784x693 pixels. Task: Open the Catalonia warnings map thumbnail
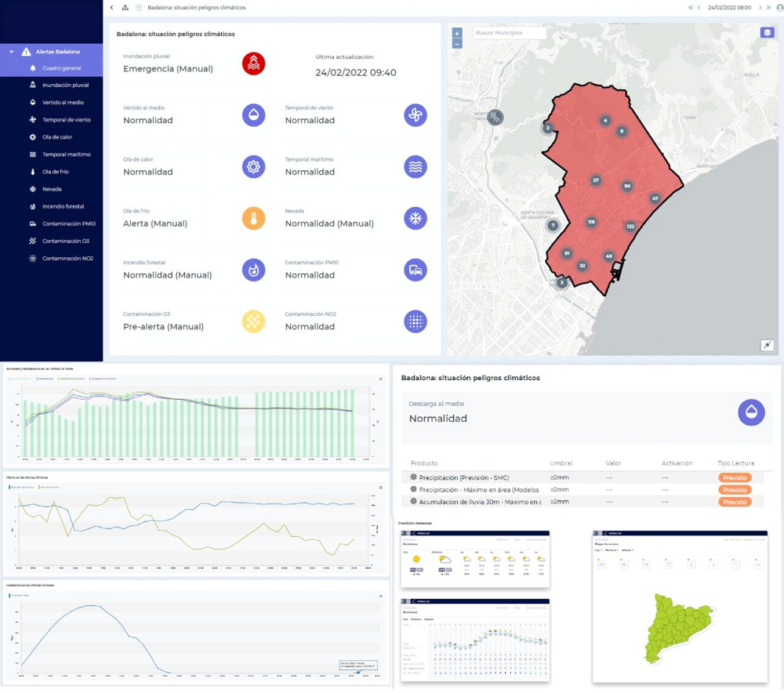point(679,608)
